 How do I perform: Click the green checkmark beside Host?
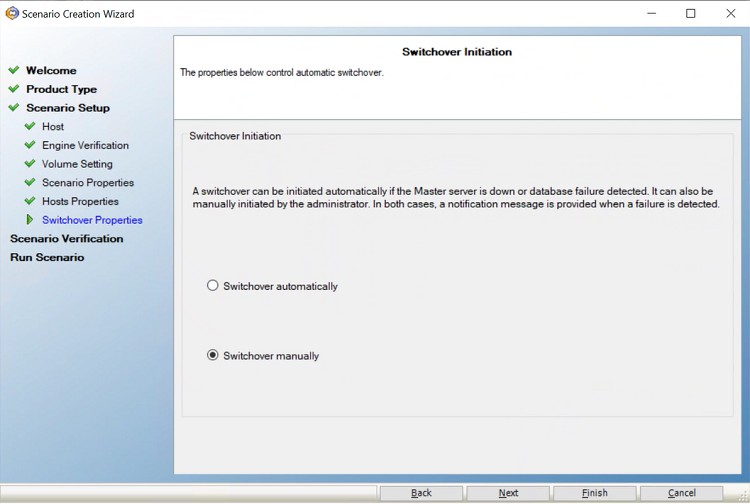[30, 126]
